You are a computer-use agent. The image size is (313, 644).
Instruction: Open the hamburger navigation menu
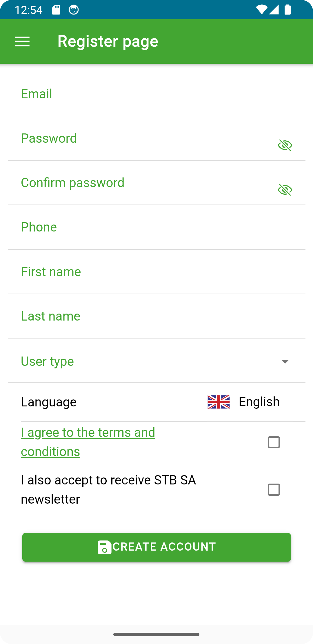click(x=22, y=41)
